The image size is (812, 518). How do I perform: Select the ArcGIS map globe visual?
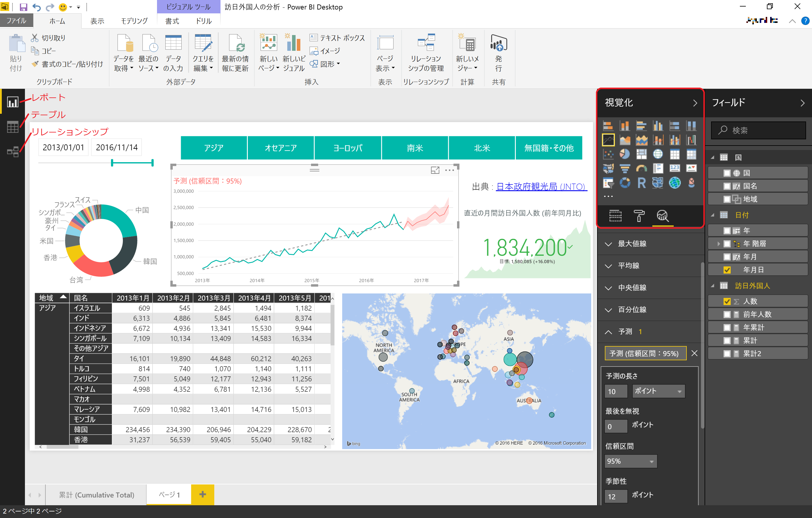674,183
